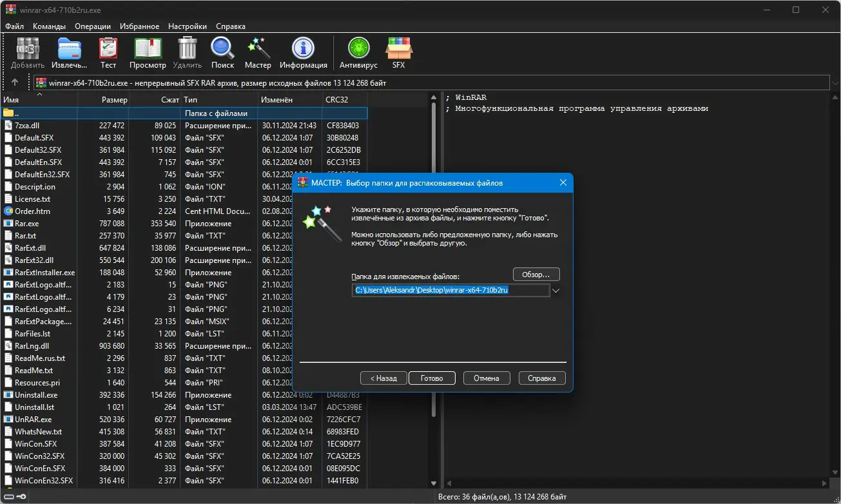
Task: Select the file name "Uninstall.lst"
Action: pyautogui.click(x=35, y=407)
